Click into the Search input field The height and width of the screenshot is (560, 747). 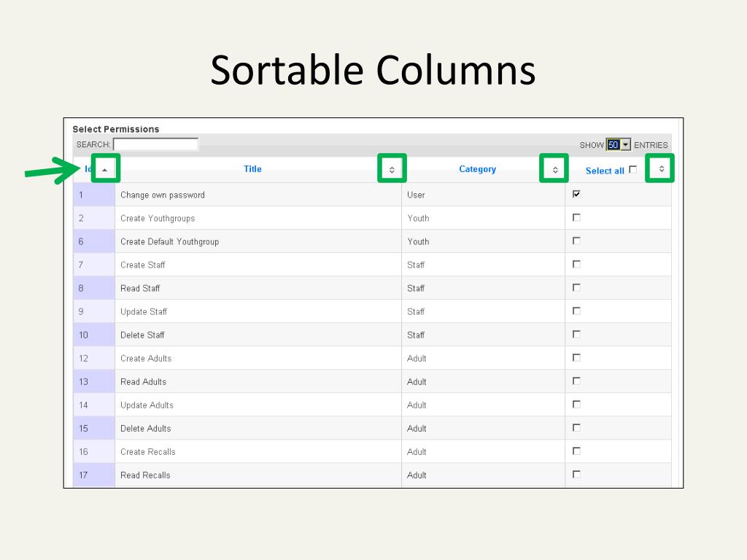tap(156, 144)
